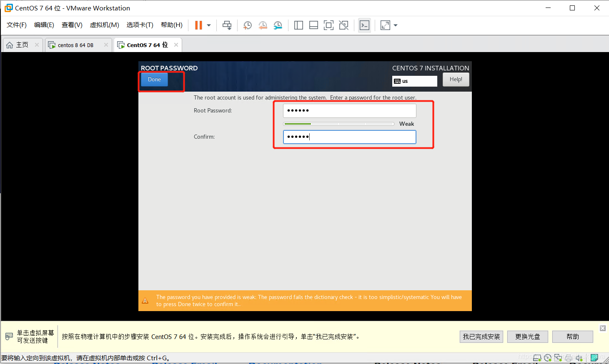The height and width of the screenshot is (364, 609).
Task: Dismiss the yellow install hint bar
Action: click(x=603, y=328)
